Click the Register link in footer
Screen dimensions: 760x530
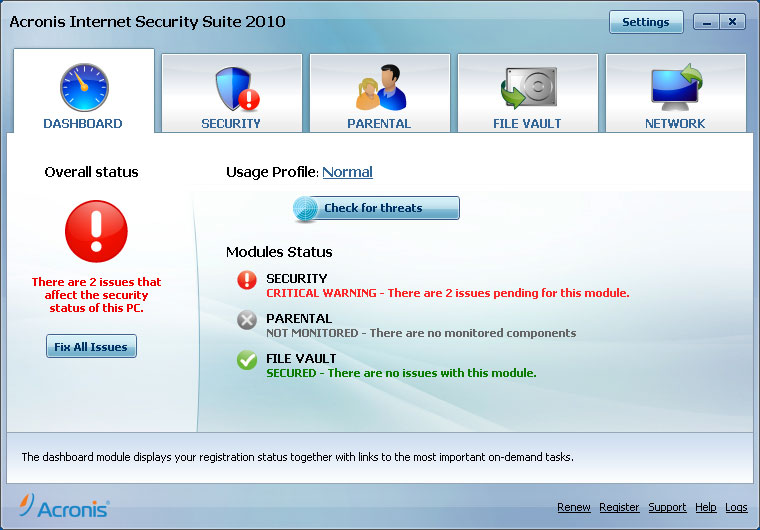(619, 507)
